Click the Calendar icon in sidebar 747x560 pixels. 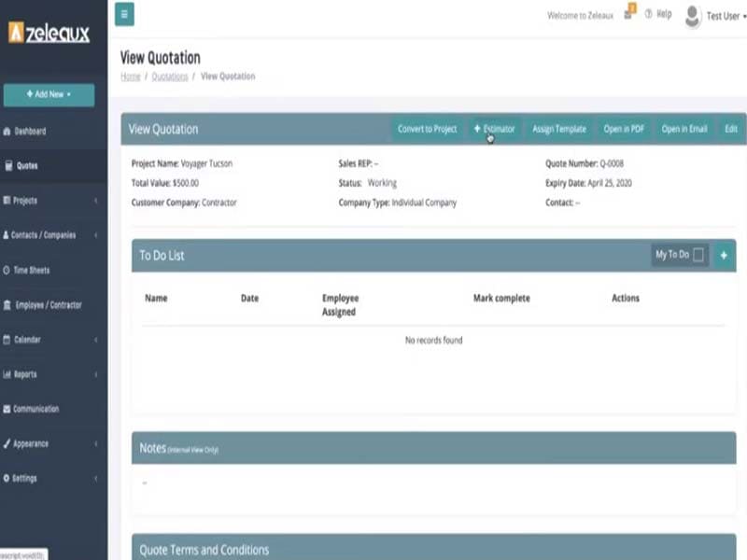[x=7, y=340]
